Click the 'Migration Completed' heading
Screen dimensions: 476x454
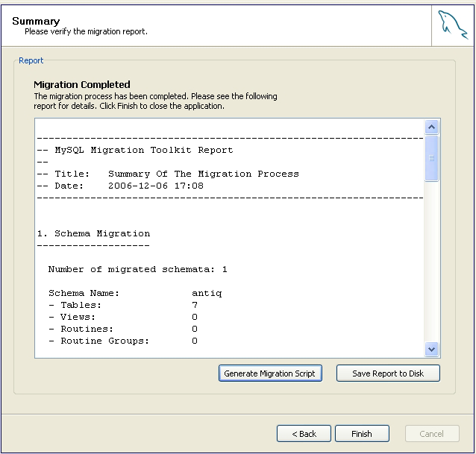tap(82, 85)
